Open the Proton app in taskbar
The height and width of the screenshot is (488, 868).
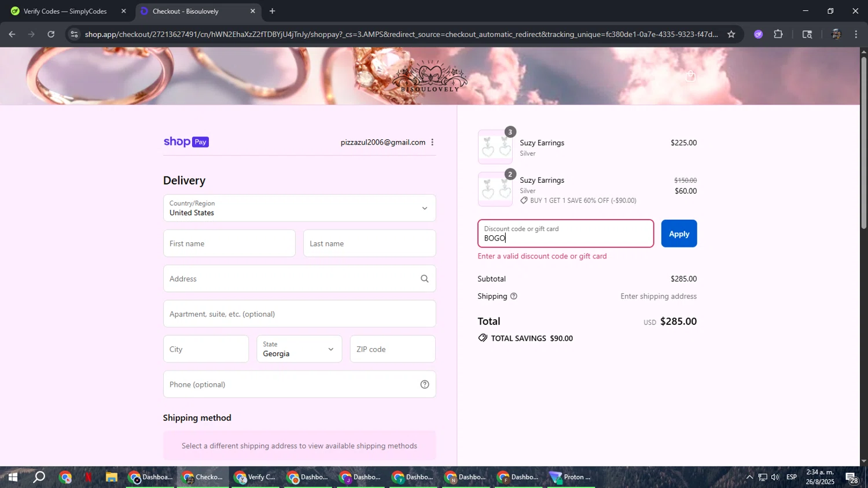[x=570, y=477]
